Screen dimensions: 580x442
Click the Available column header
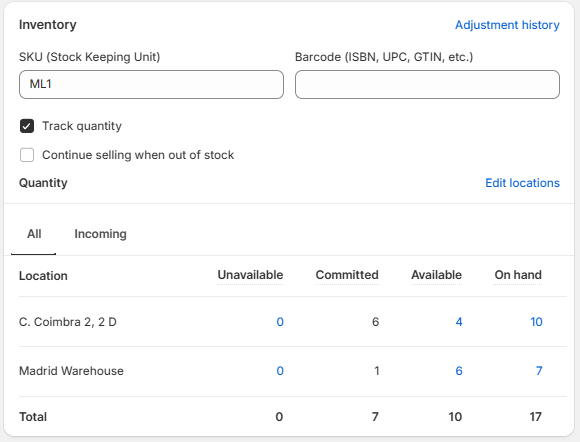click(x=436, y=275)
